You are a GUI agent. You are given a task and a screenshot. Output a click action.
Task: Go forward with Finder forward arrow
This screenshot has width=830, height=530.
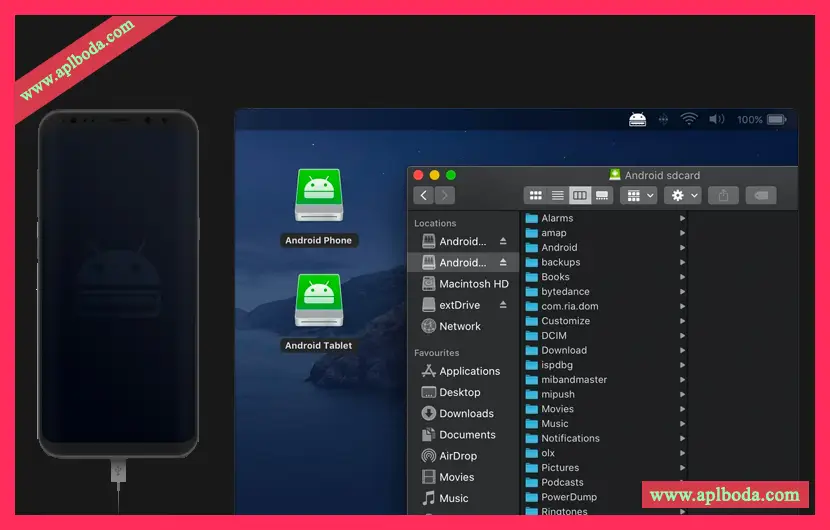[x=445, y=195]
